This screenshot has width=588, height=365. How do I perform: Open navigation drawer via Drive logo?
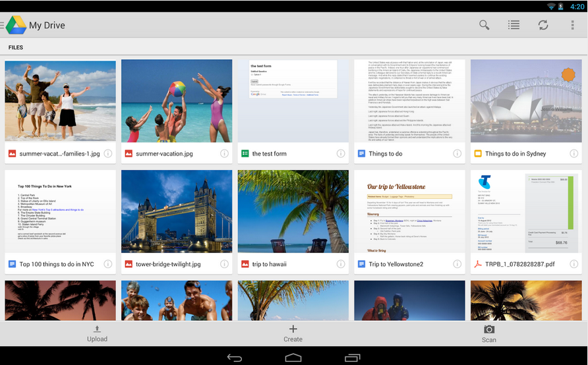click(x=15, y=26)
